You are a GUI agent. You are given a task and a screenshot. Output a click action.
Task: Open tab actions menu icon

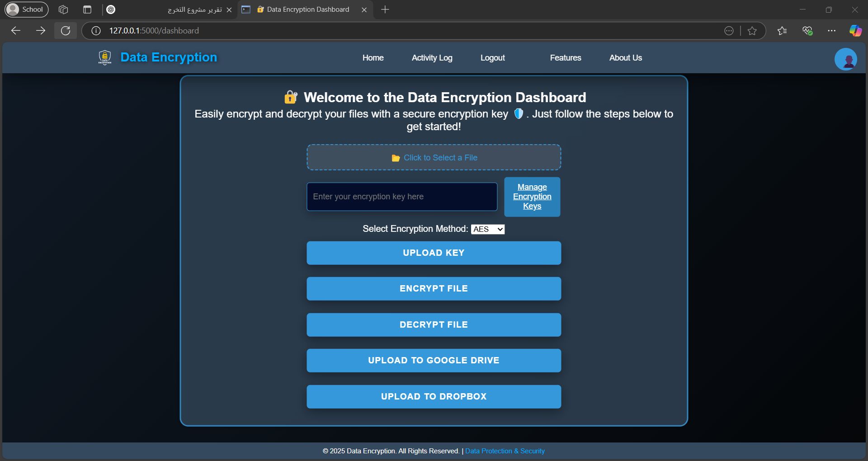pos(87,9)
